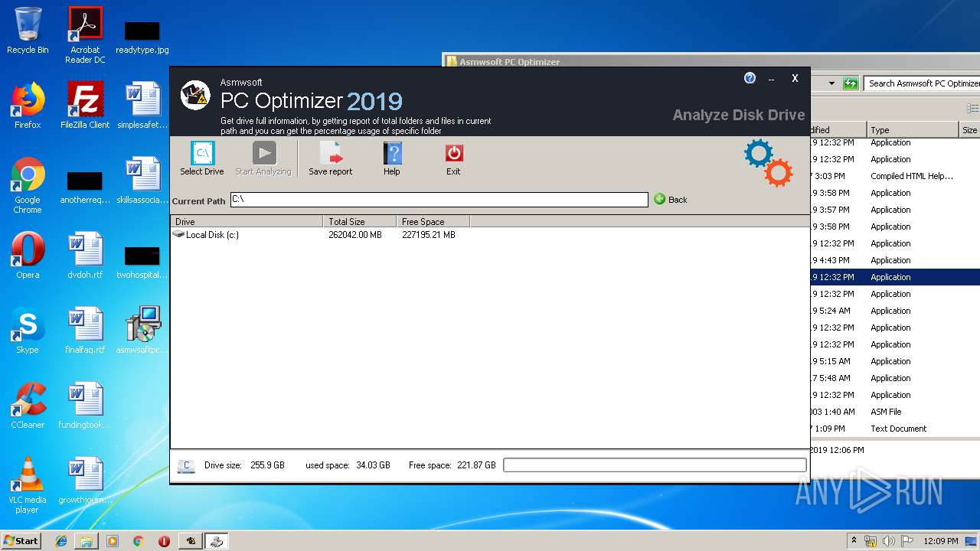Click the Current Path input field
This screenshot has width=980, height=551.
tap(439, 200)
